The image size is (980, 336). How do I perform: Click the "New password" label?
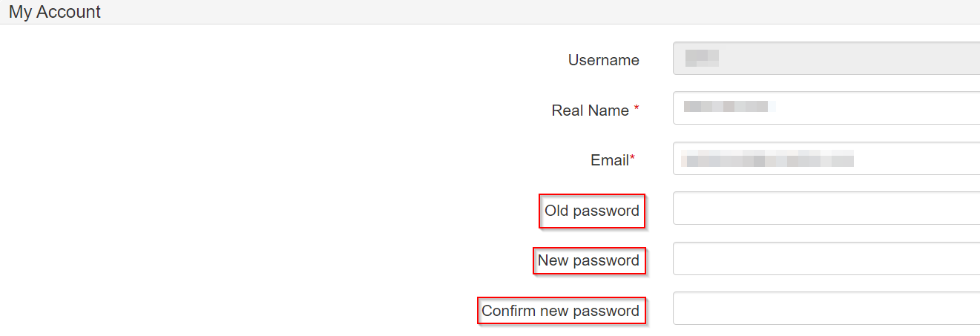point(588,260)
